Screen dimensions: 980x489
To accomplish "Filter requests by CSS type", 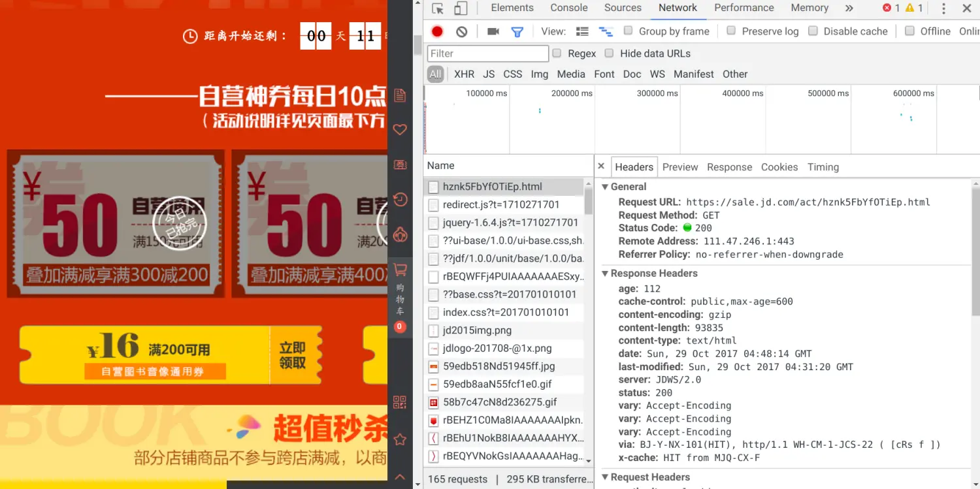I will pyautogui.click(x=513, y=74).
